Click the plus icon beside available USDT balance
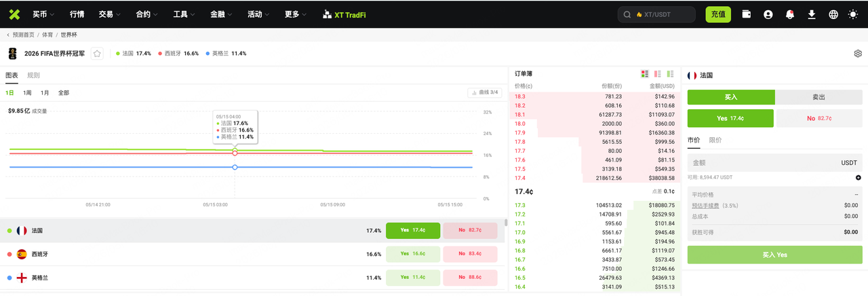Image resolution: width=868 pixels, height=296 pixels. tap(858, 177)
